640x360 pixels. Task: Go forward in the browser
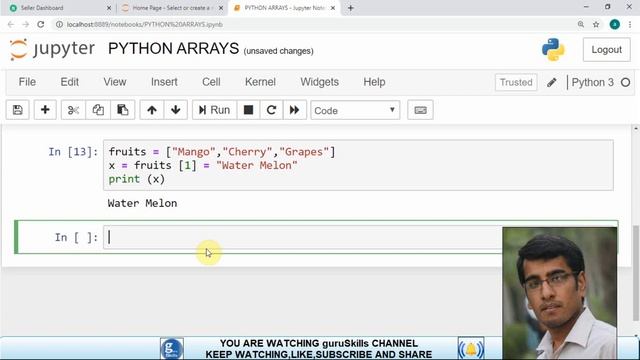pos(26,24)
